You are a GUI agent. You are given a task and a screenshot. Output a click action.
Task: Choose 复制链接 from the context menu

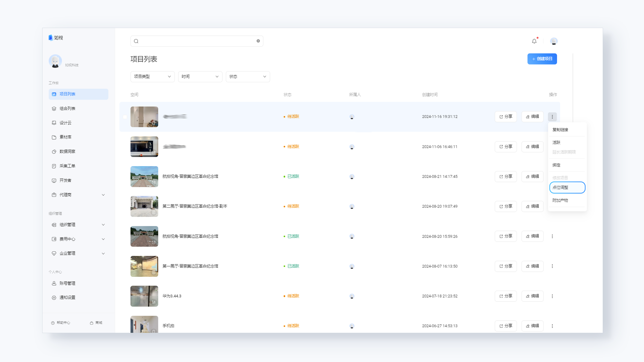pos(567,130)
